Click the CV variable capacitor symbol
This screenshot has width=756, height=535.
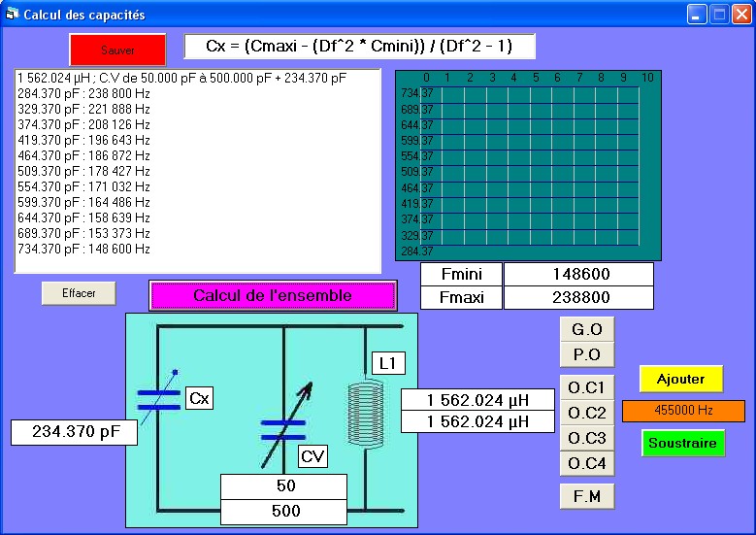click(x=284, y=427)
